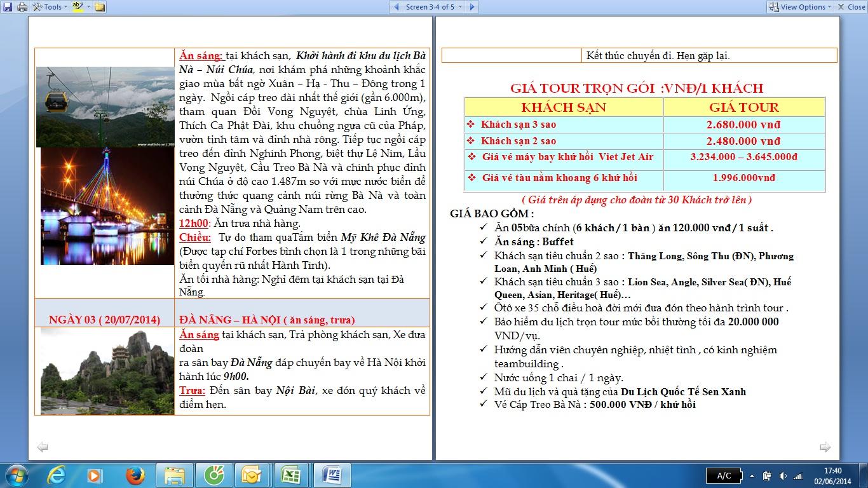The image size is (868, 488).
Task: Click the red 'Chiều:' heading
Action: point(195,238)
